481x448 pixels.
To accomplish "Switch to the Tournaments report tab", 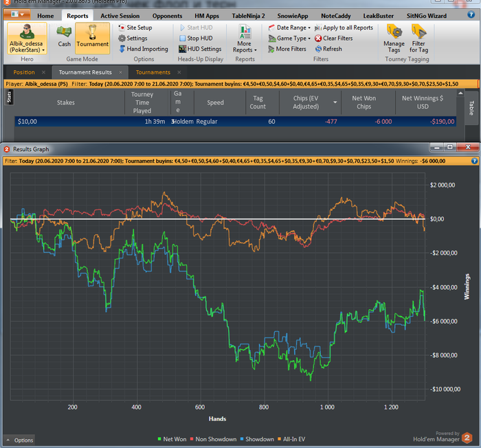I will [153, 72].
